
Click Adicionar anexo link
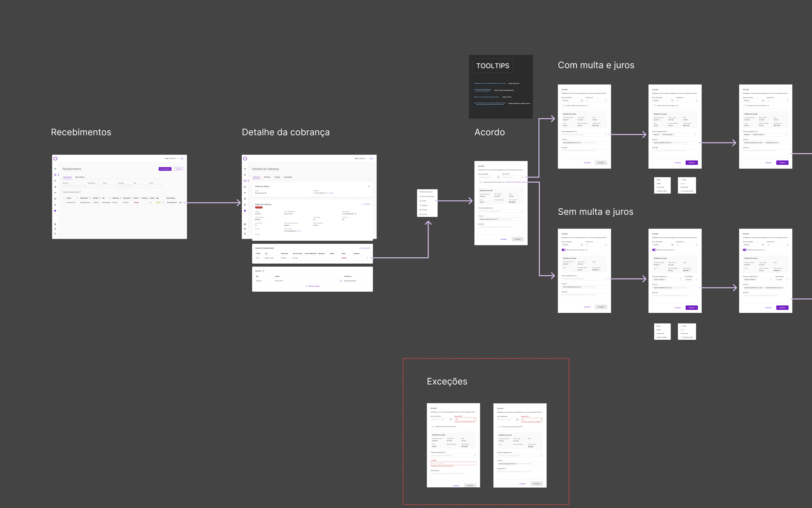(313, 286)
